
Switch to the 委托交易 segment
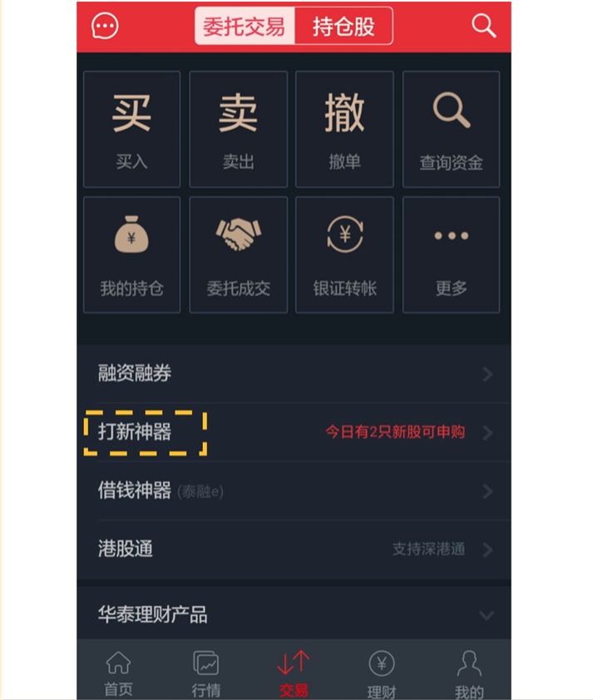pos(245,26)
